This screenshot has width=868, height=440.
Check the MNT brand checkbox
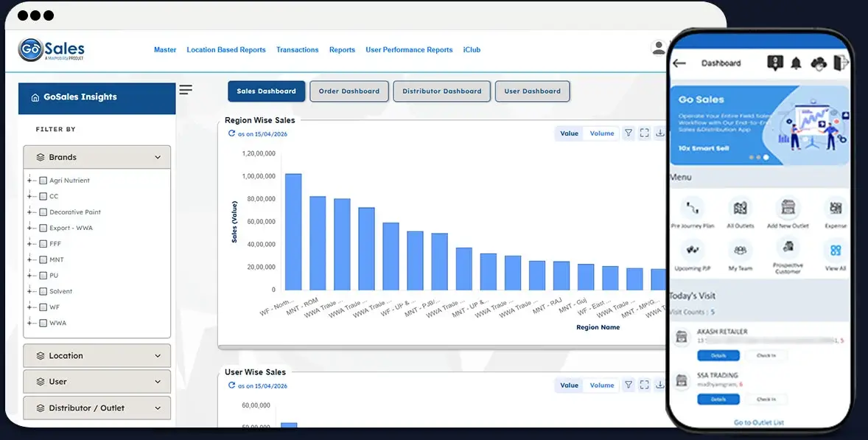[43, 259]
